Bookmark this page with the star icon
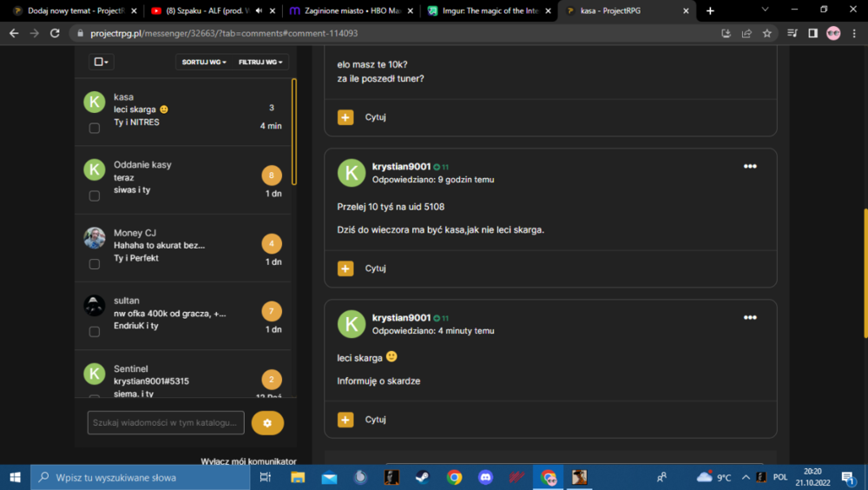 click(766, 33)
